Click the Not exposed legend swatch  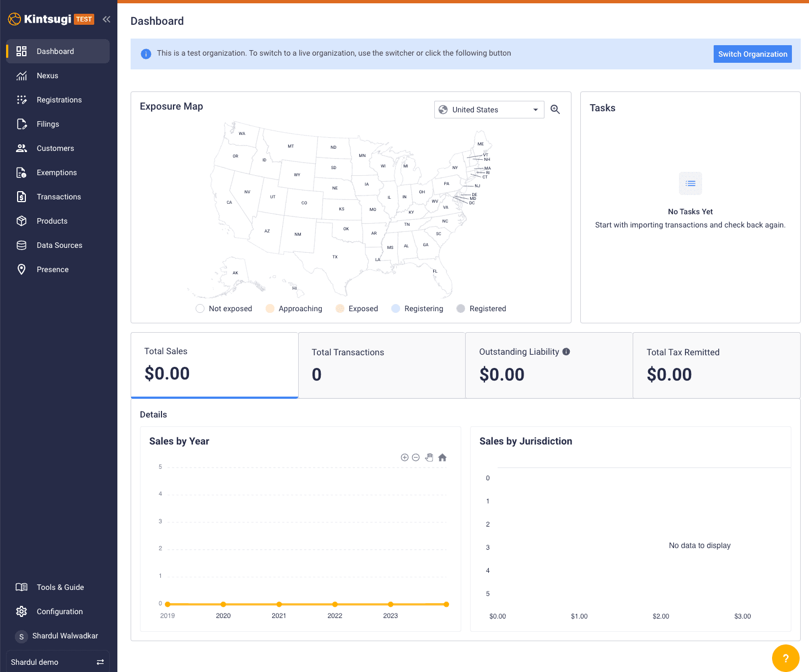click(200, 308)
